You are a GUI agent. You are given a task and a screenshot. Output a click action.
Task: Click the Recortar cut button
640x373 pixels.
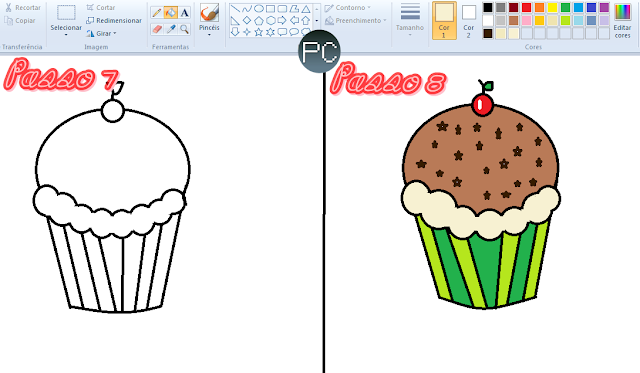click(x=23, y=8)
